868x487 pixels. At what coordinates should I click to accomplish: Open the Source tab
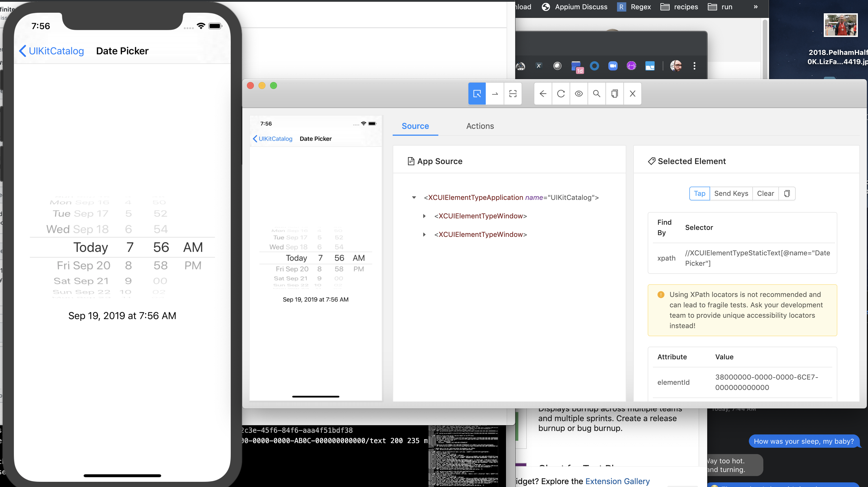pyautogui.click(x=415, y=126)
